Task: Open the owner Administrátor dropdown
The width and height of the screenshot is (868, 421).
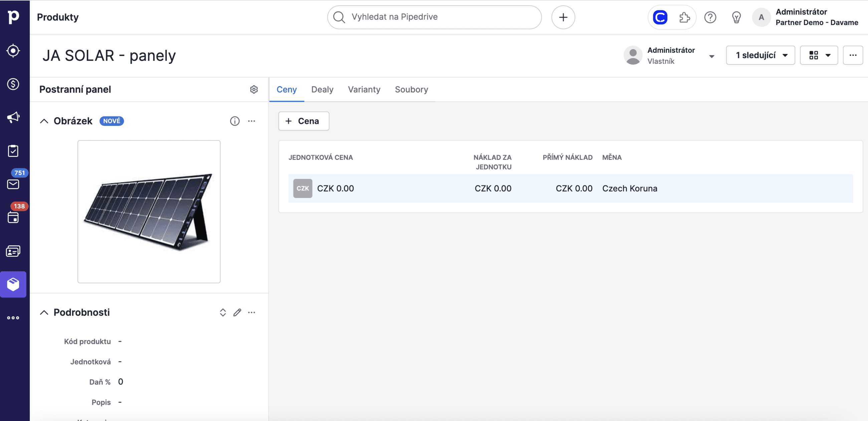Action: [711, 56]
